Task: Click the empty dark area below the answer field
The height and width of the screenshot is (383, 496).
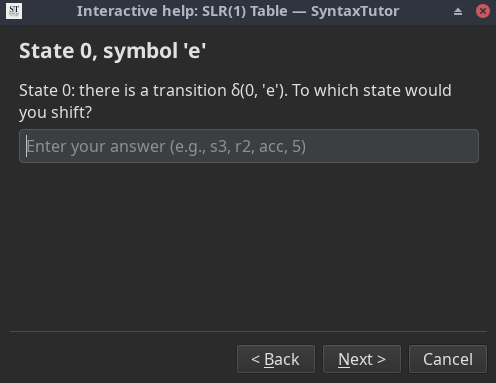Action: click(248, 247)
